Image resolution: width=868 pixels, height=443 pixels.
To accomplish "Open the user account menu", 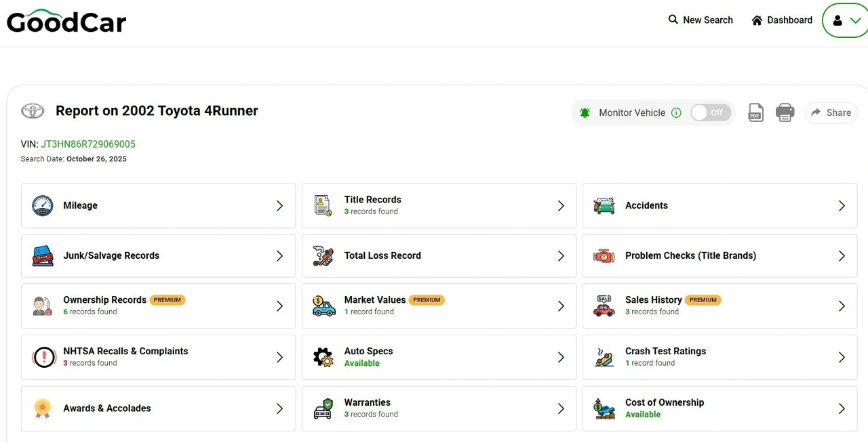I will click(x=846, y=20).
